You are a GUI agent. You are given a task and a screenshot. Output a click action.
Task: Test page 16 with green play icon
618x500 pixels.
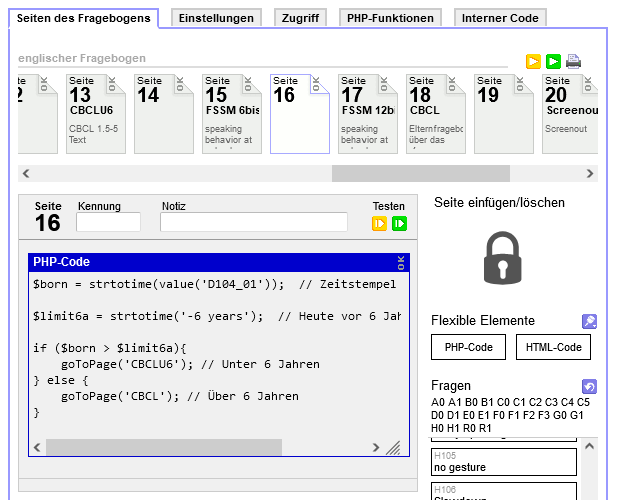click(399, 223)
